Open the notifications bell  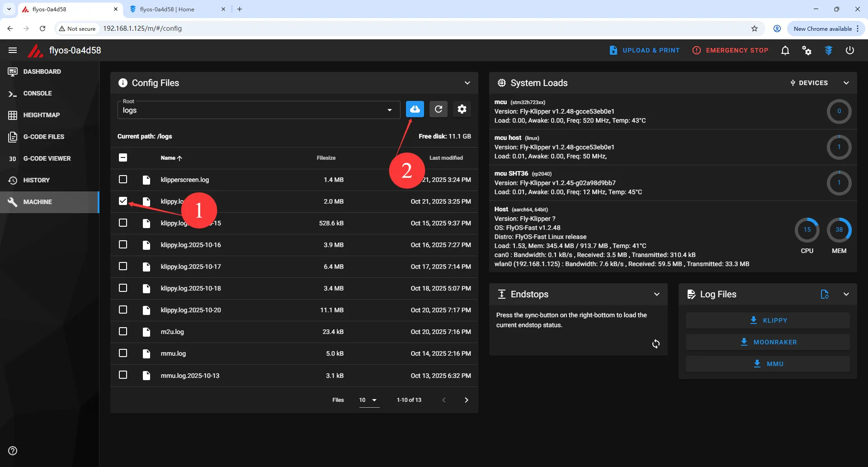point(785,50)
